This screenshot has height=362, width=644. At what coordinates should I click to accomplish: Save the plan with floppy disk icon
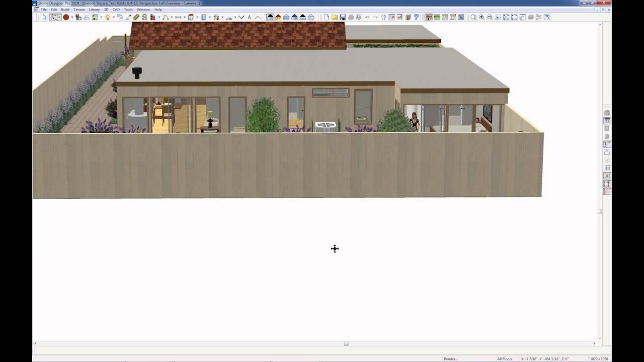pyautogui.click(x=343, y=17)
